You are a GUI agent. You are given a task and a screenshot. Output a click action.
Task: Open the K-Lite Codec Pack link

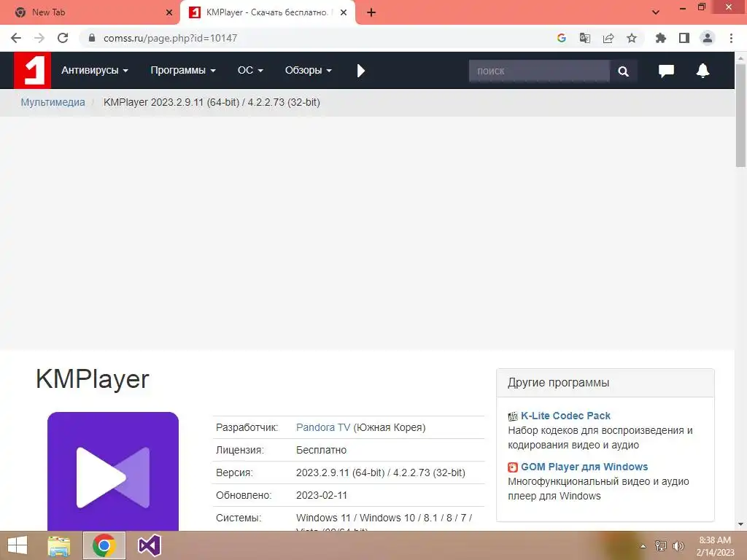pyautogui.click(x=565, y=416)
